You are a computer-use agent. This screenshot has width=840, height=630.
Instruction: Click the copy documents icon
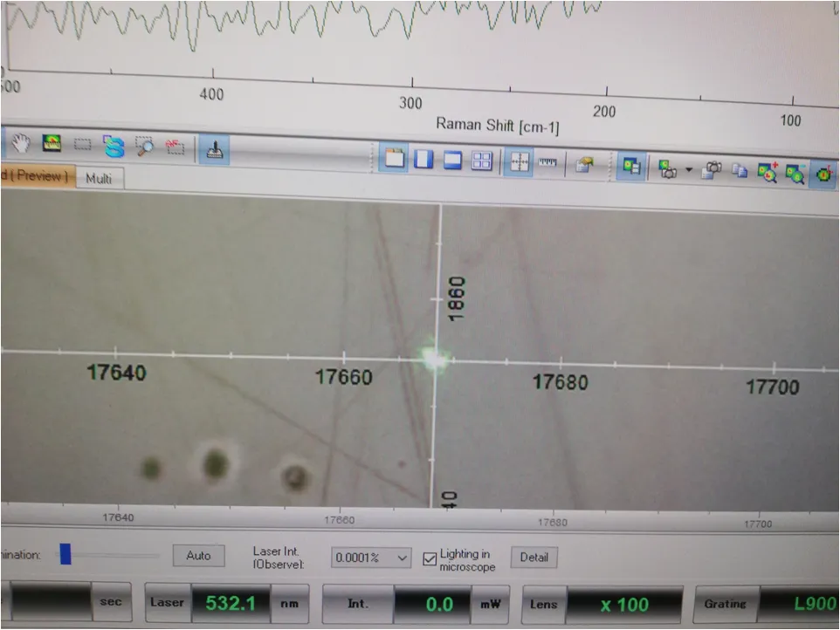740,171
